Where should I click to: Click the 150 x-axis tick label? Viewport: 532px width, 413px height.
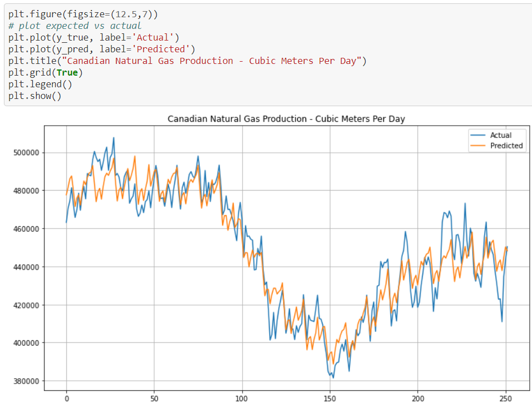click(x=329, y=399)
